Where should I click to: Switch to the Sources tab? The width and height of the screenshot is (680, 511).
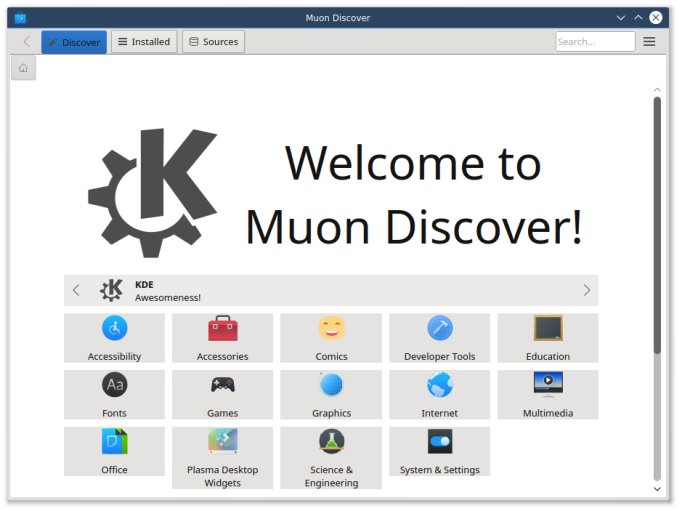click(x=213, y=42)
